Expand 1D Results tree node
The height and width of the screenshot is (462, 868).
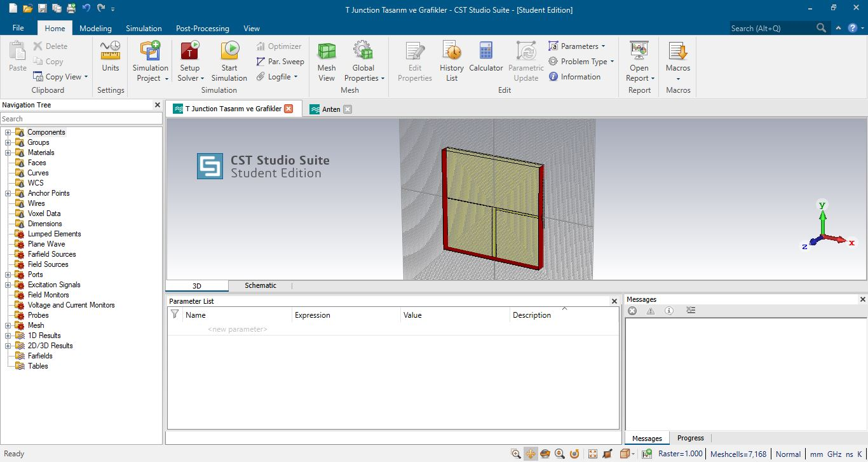[8, 336]
